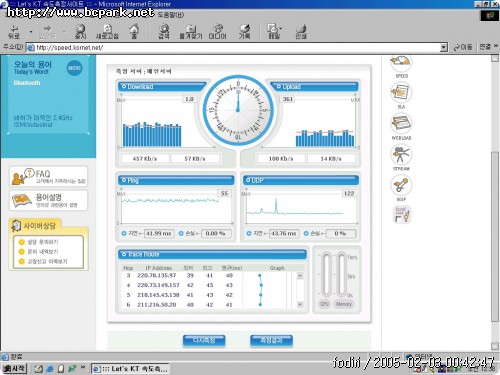
Task: Click the 측정결과 results button
Action: [x=271, y=341]
